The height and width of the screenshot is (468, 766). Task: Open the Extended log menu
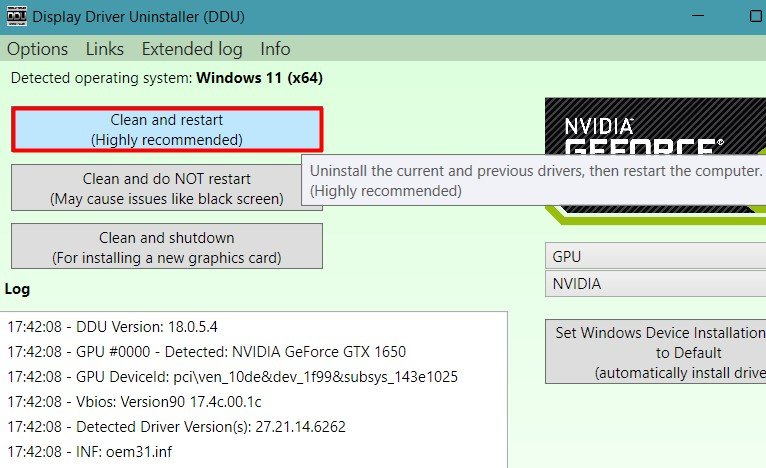192,49
